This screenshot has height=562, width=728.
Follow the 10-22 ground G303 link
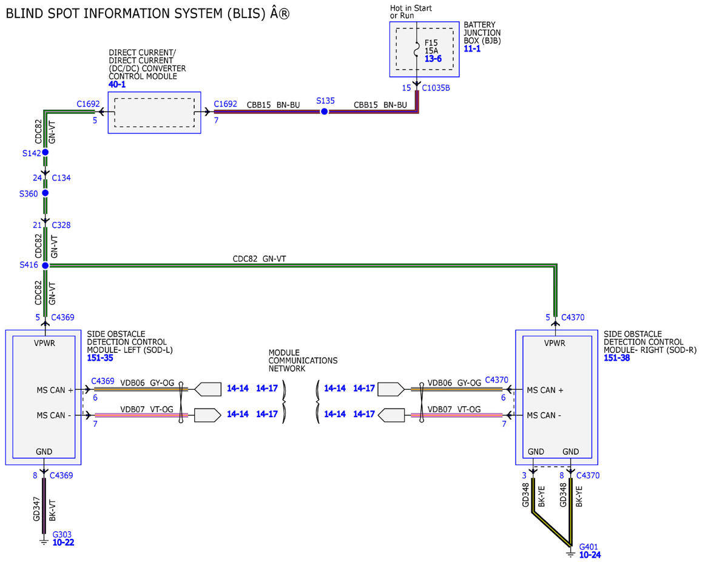64,543
